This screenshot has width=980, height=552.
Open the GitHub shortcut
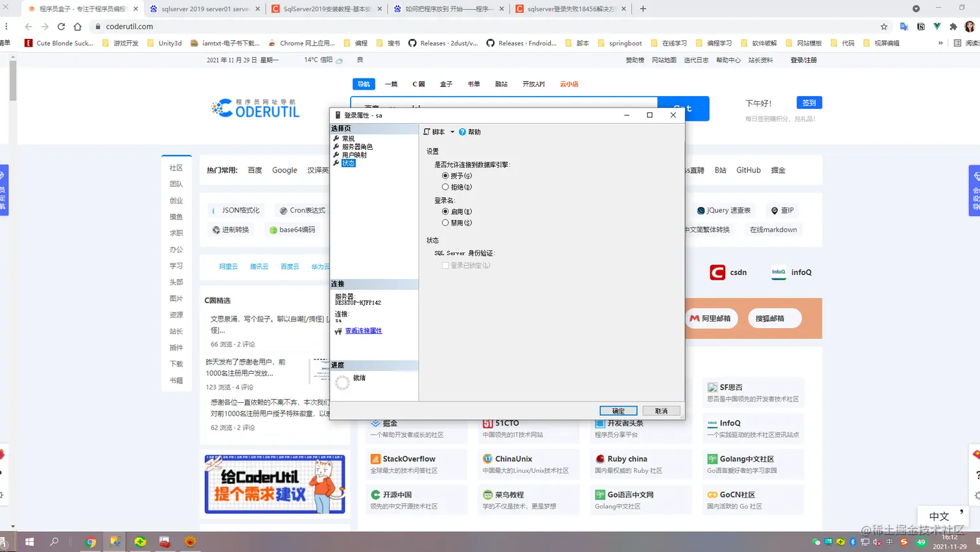[749, 170]
